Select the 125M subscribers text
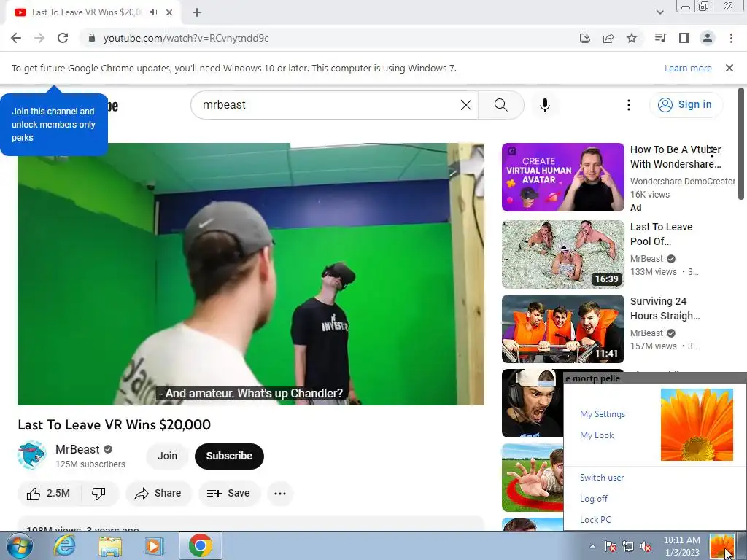747x560 pixels. 90,464
